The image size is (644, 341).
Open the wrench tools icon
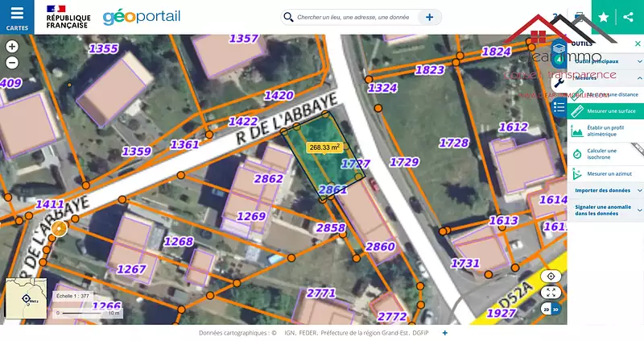point(559,81)
